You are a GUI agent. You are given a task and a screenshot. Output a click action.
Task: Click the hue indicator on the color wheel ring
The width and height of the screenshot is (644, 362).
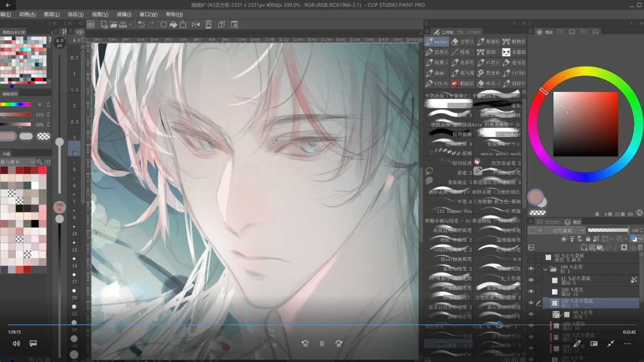click(x=544, y=91)
